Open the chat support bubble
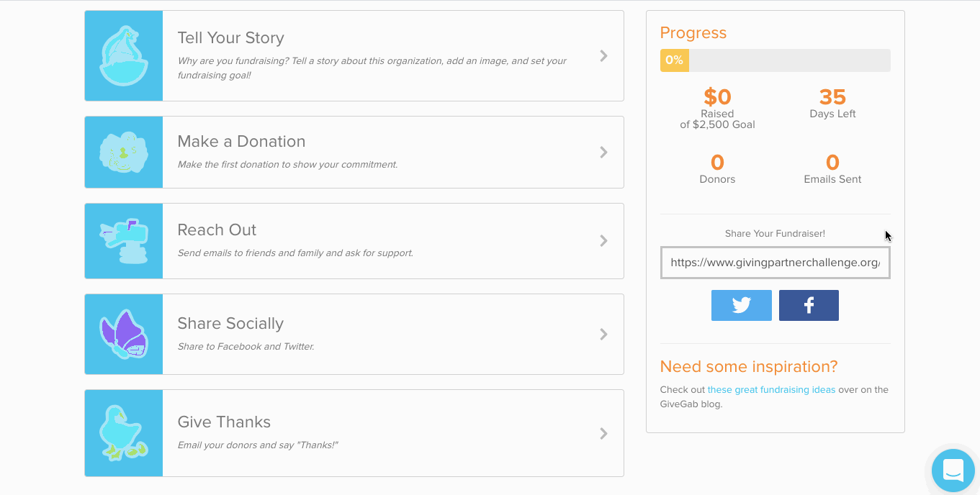The height and width of the screenshot is (495, 980). [x=953, y=471]
